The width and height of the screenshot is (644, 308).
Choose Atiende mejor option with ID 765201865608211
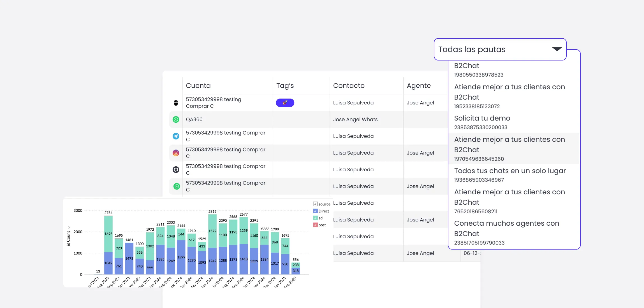(x=514, y=201)
